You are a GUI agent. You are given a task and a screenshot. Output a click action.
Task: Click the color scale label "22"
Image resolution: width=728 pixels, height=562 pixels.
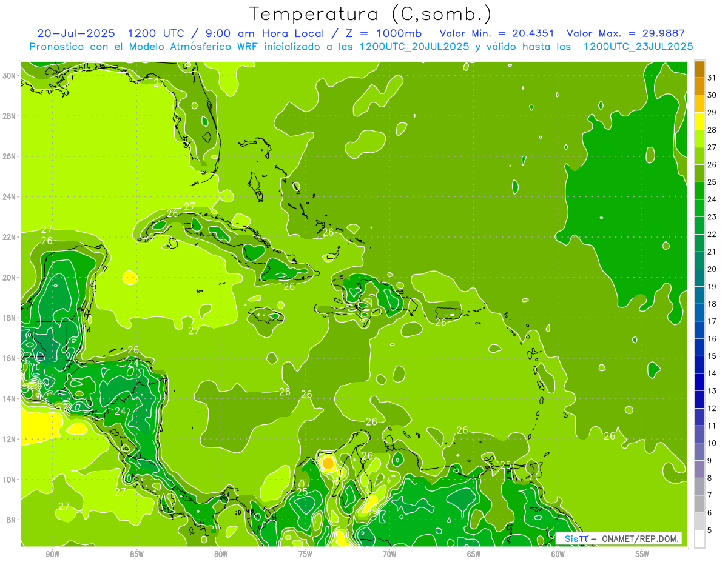pos(712,235)
